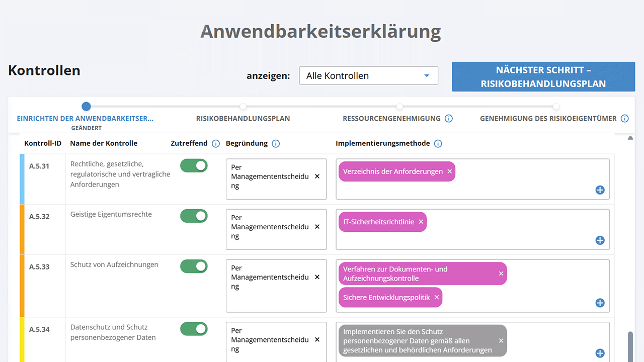Toggle applicability for control A.5.31
644x362 pixels.
point(194,166)
